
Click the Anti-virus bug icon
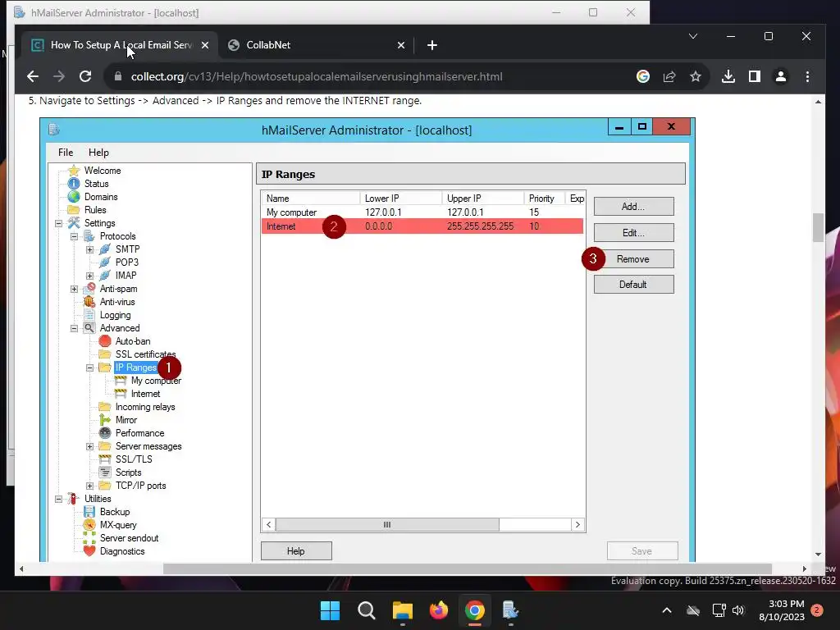click(89, 302)
